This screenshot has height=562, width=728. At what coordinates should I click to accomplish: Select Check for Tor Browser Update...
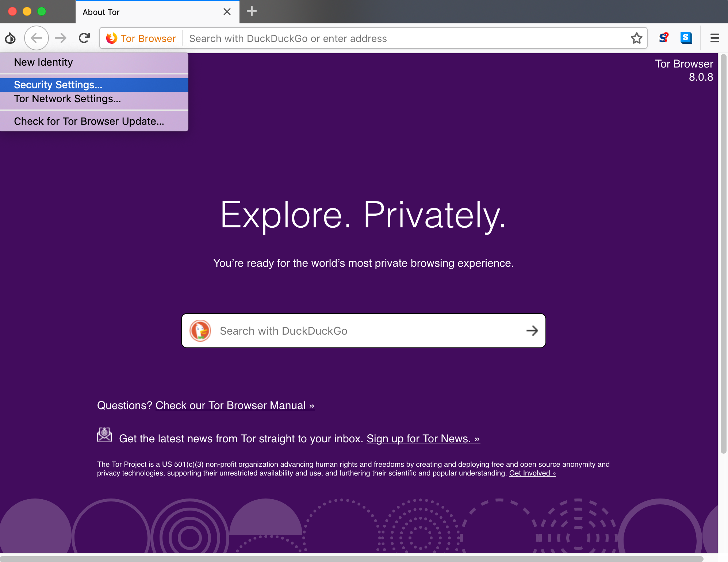pos(94,121)
